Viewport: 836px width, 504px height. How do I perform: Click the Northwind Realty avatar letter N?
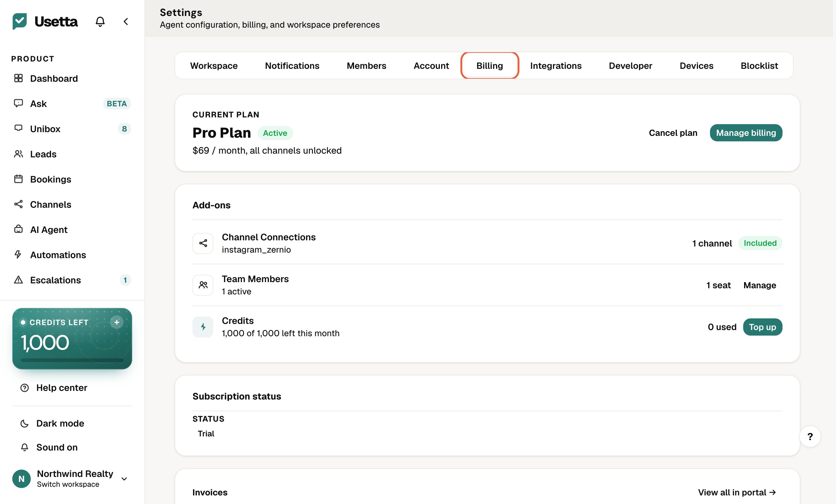click(22, 478)
